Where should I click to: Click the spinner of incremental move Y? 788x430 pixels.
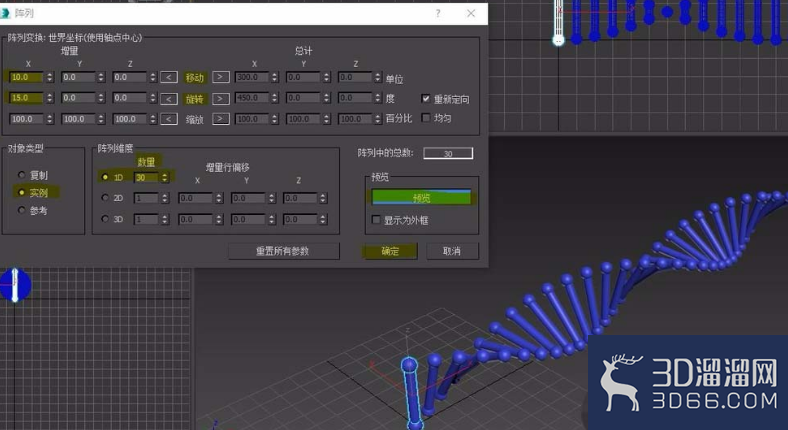[x=101, y=77]
